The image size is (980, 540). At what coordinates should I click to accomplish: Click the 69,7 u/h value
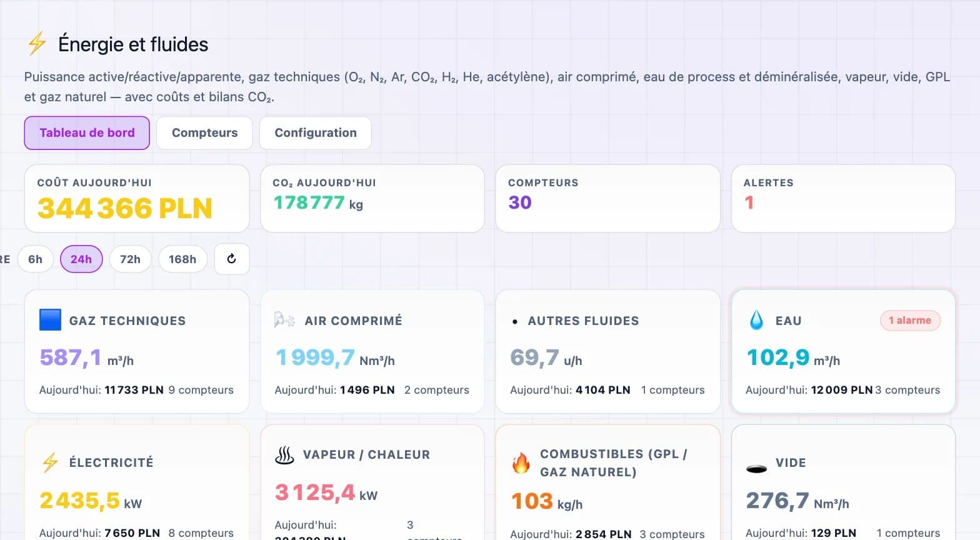[546, 357]
